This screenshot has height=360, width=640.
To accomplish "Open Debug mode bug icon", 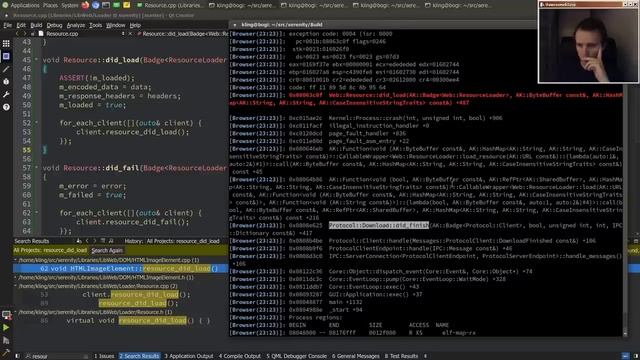I will (6, 82).
